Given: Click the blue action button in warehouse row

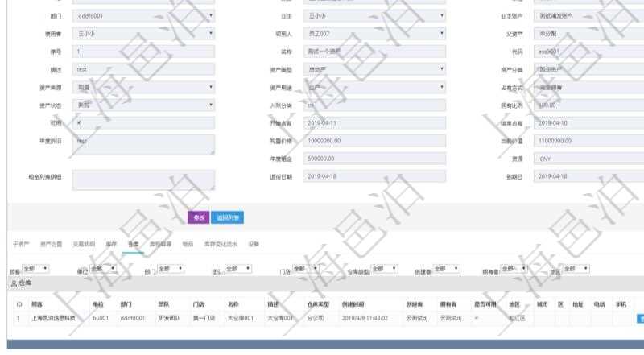Looking at the screenshot, I should coord(640,318).
